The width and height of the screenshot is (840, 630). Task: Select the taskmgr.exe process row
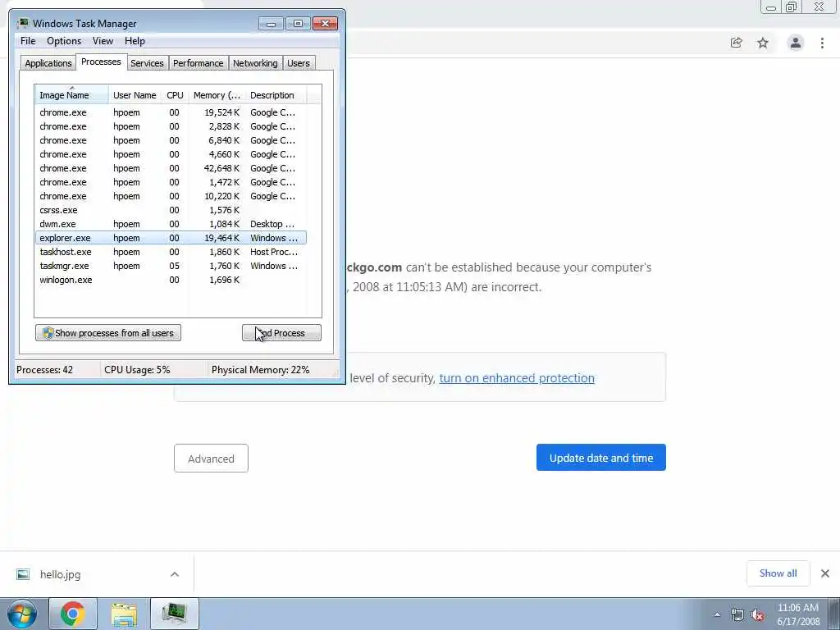pos(171,266)
